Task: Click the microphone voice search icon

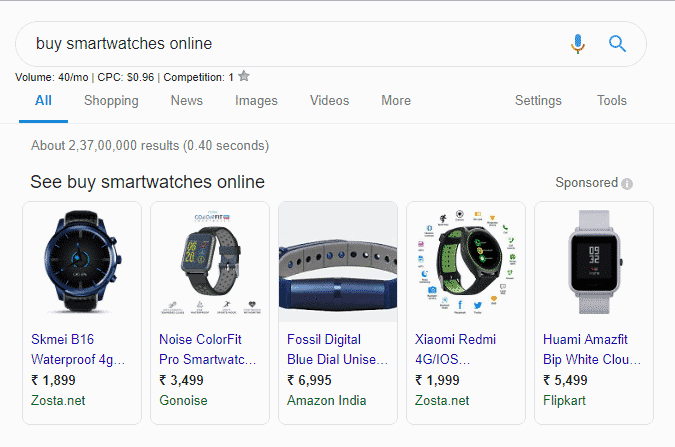Action: point(578,44)
